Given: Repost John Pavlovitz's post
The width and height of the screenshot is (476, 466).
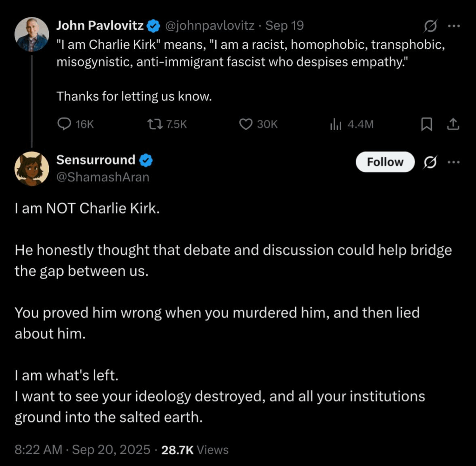Looking at the screenshot, I should [x=153, y=124].
